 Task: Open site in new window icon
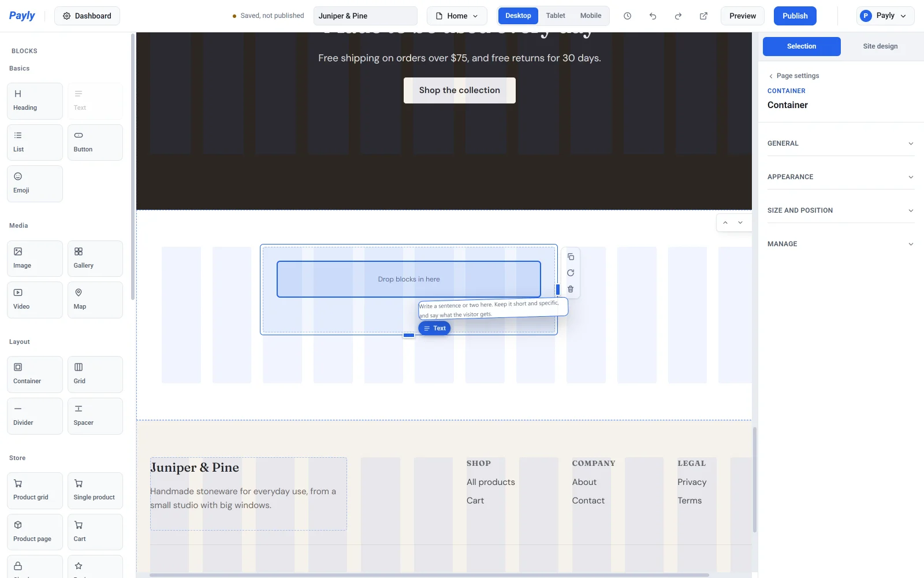tap(703, 16)
